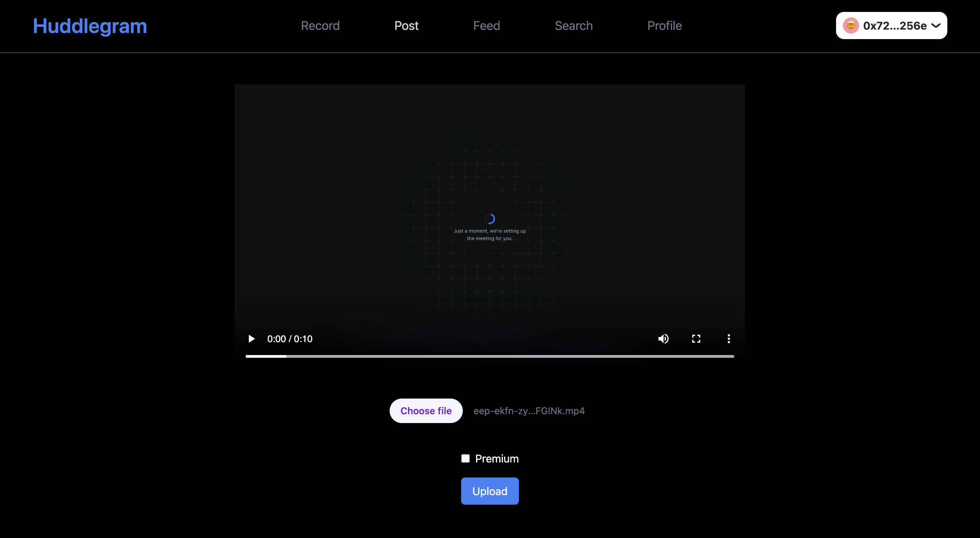Navigate to the Profile page
The width and height of the screenshot is (980, 538).
point(664,26)
